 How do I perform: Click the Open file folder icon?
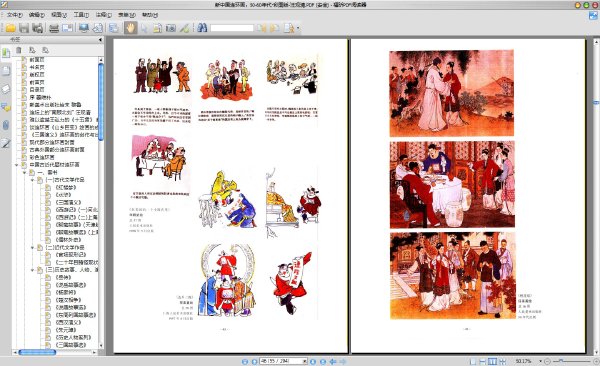click(x=10, y=28)
